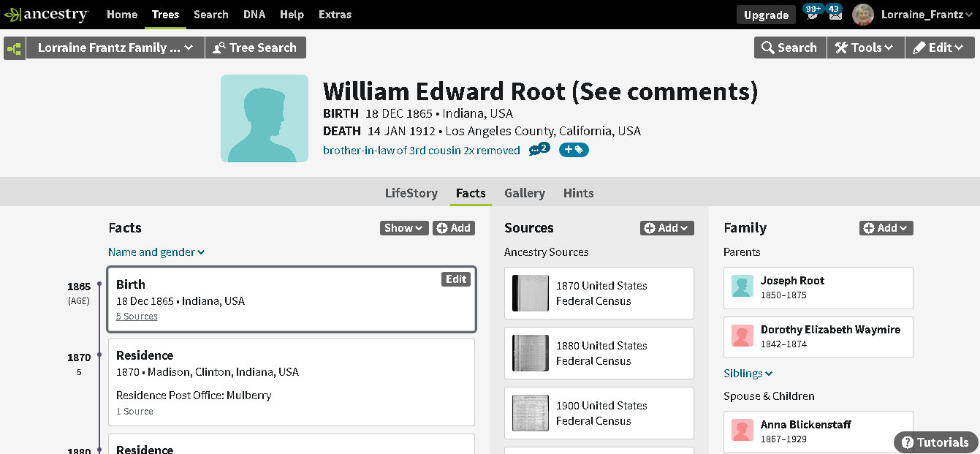Click the Tutorials help button
980x454 pixels.
(935, 442)
